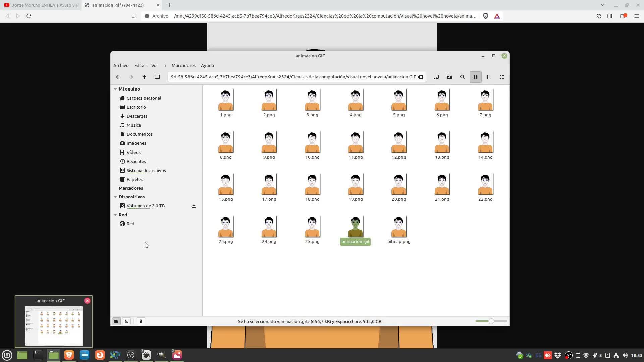
Task: Clear the path bar text
Action: 420,77
